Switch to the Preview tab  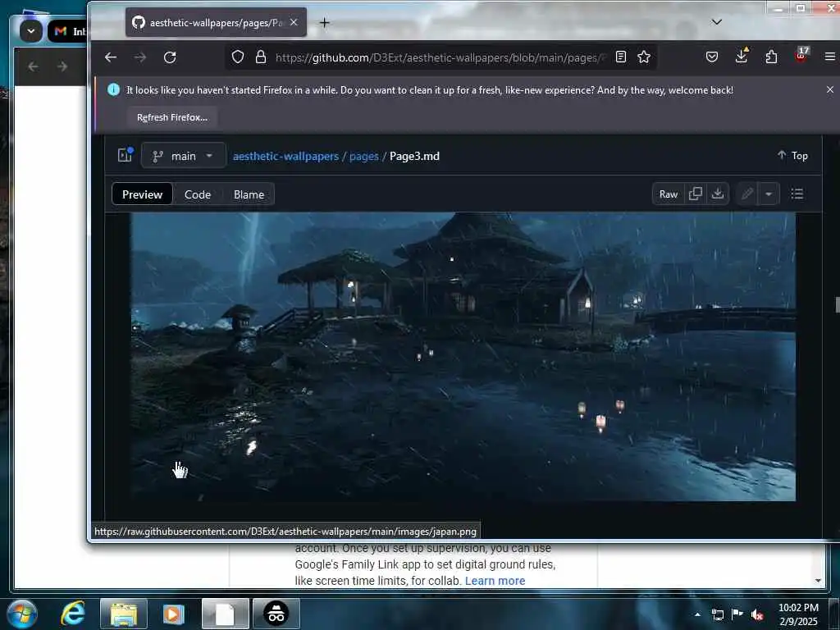(x=142, y=194)
